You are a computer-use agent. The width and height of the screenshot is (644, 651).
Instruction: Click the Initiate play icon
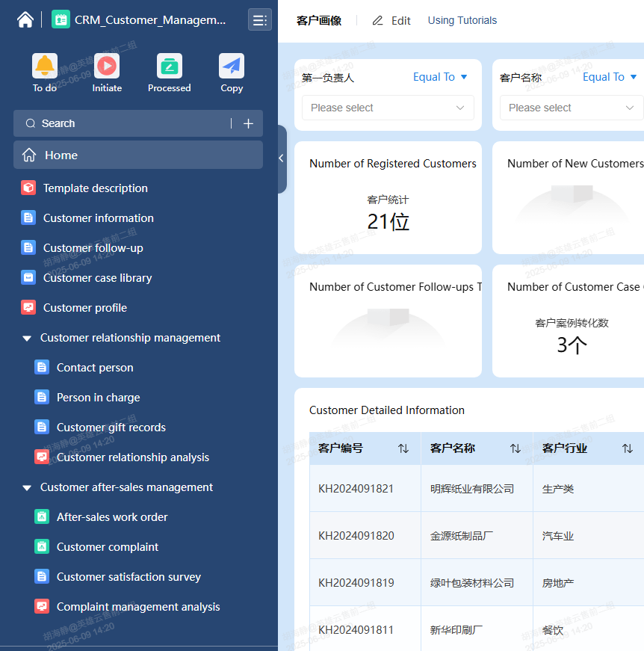click(107, 67)
